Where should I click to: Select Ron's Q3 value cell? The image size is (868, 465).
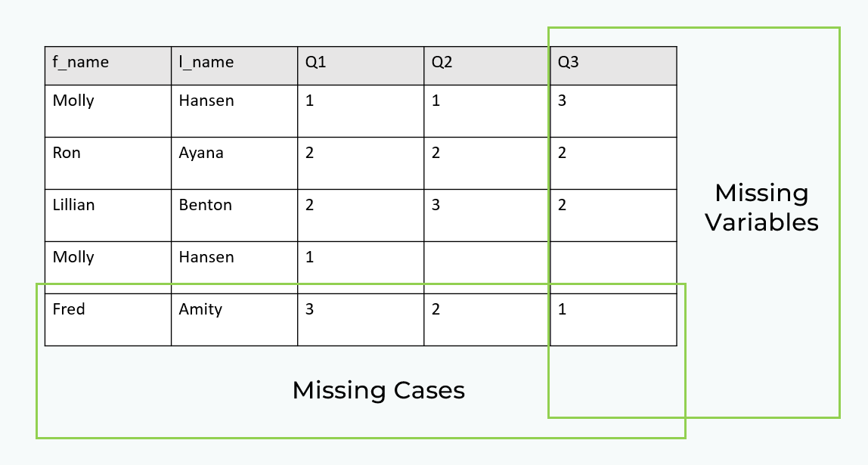[x=613, y=163]
